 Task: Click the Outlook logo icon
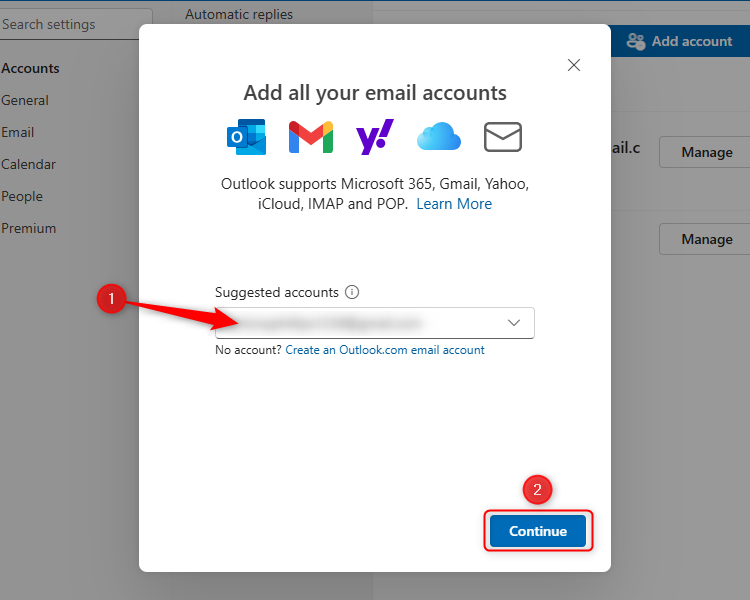[x=246, y=137]
